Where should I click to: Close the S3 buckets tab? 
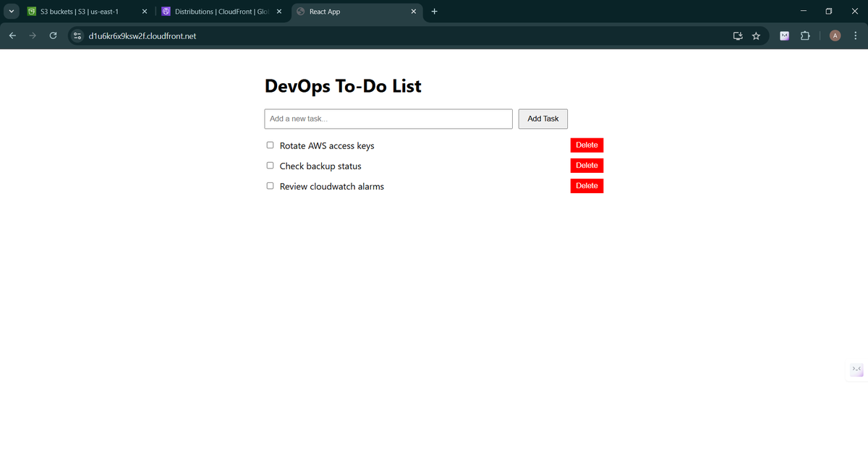[x=145, y=12]
